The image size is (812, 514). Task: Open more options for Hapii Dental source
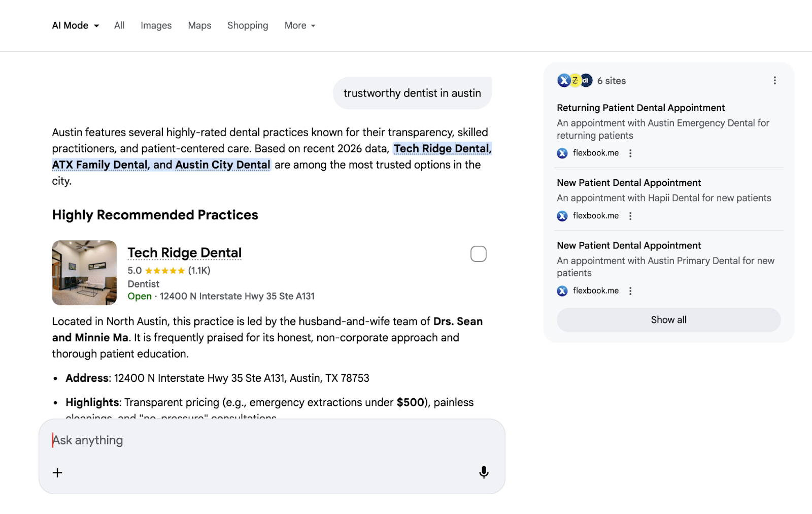pos(630,216)
